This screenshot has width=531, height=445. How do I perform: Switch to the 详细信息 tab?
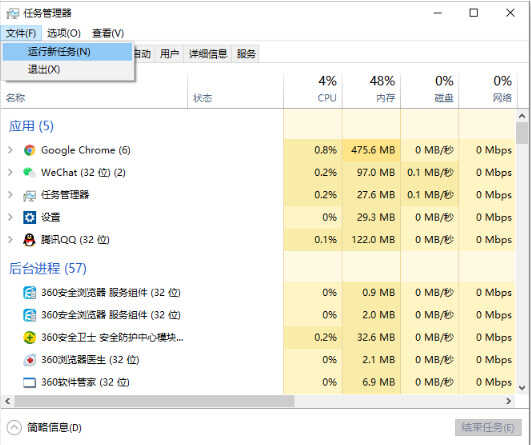(208, 54)
